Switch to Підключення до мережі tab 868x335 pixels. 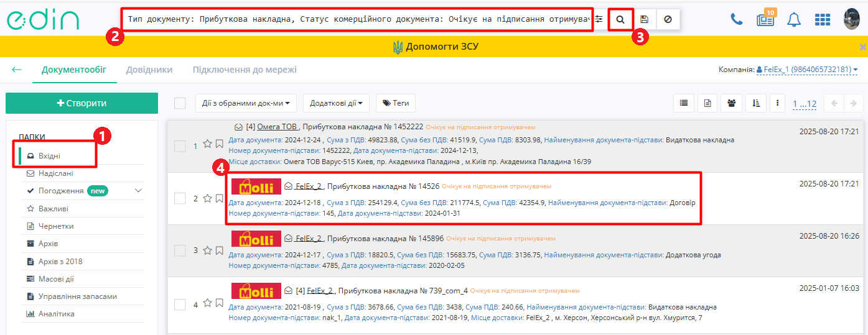pos(245,70)
